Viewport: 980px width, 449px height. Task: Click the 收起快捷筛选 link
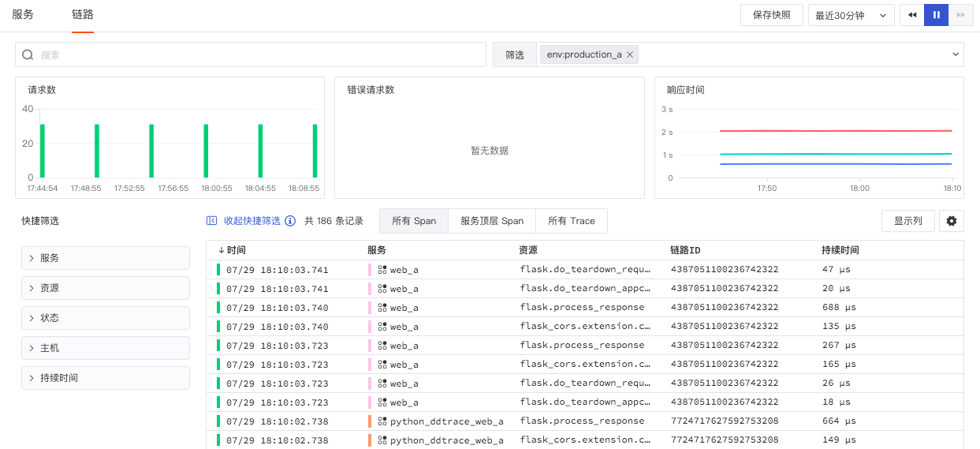(x=252, y=221)
